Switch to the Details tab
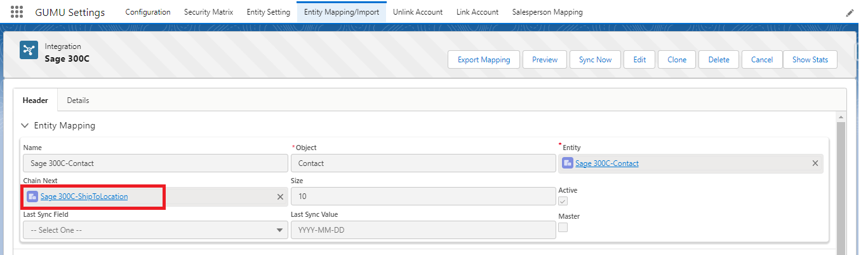This screenshot has width=868, height=255. tap(78, 100)
